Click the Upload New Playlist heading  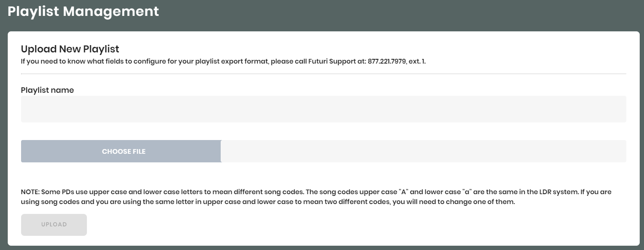70,49
